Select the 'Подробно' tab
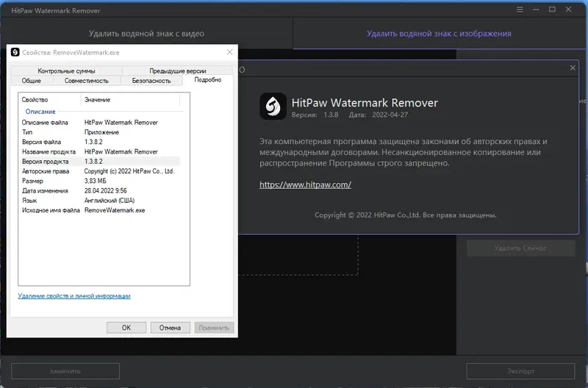Viewport: 588px width, 388px height. coord(208,80)
